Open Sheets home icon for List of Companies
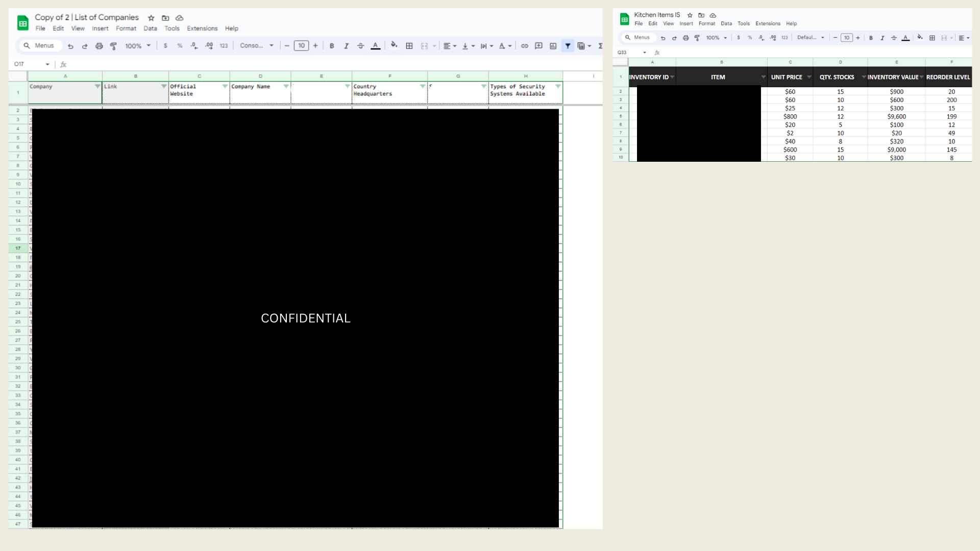This screenshot has height=551, width=980. pos(23,23)
